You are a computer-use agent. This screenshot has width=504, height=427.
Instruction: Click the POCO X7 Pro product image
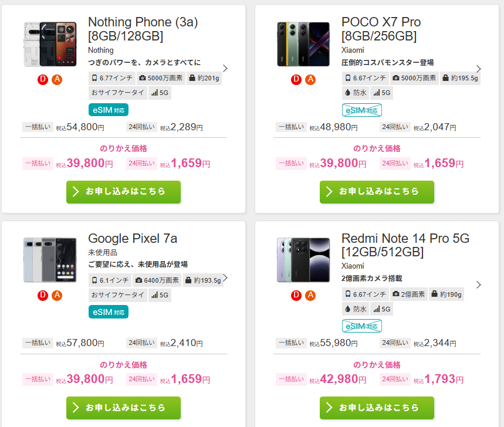tap(303, 44)
